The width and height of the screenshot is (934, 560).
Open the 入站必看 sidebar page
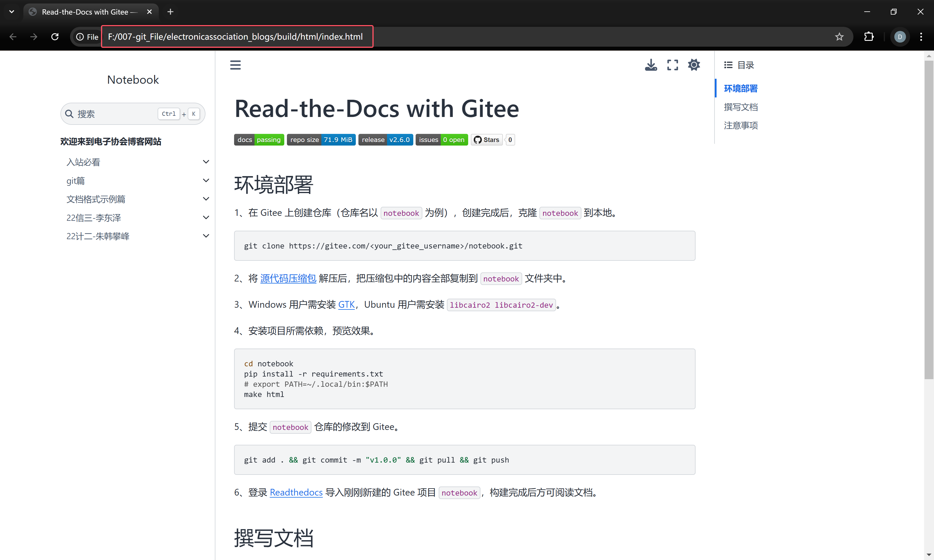pos(83,162)
